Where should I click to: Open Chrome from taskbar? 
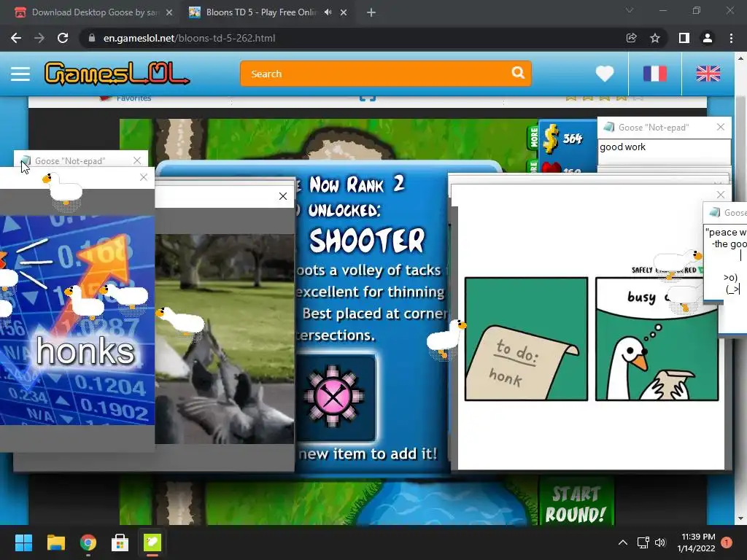[88, 542]
